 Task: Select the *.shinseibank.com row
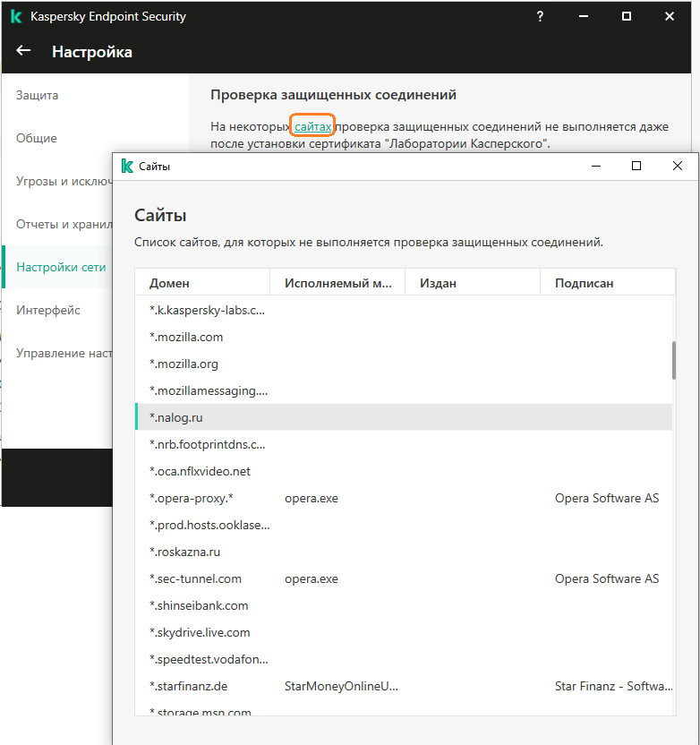coord(404,605)
